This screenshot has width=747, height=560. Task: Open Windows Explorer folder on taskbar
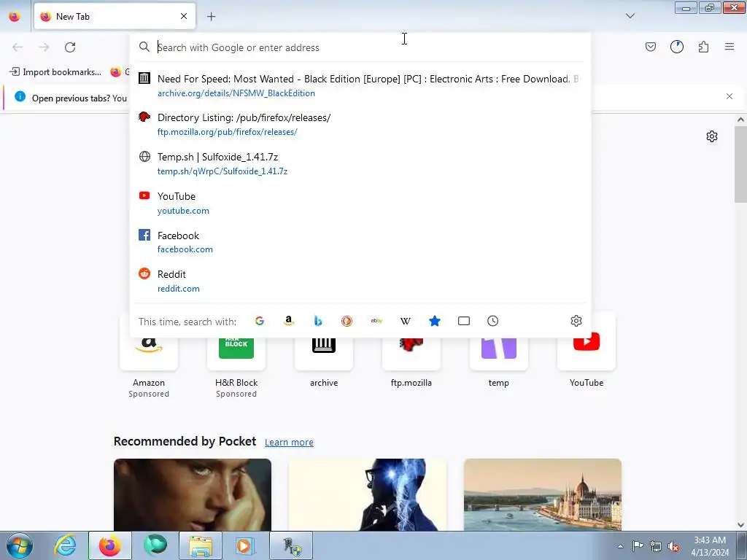(201, 545)
